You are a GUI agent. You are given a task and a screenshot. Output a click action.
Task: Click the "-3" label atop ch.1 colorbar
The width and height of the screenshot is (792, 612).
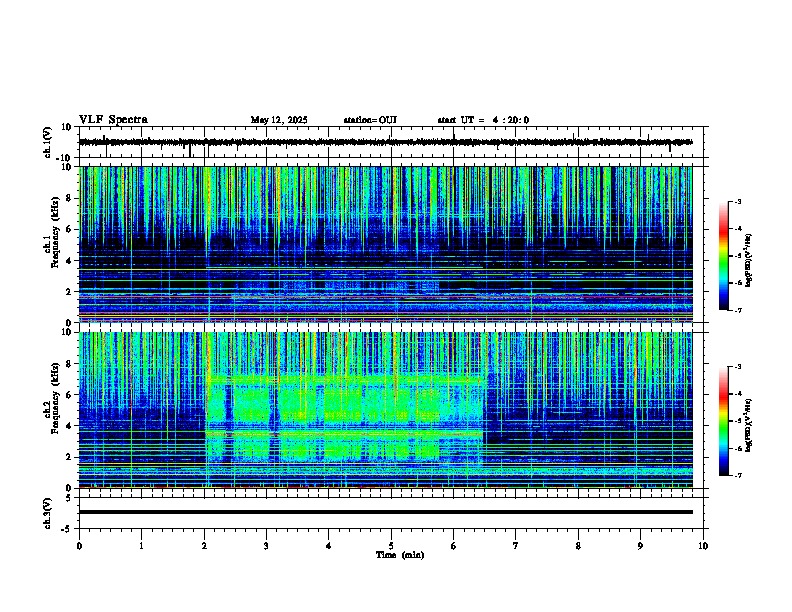tap(738, 202)
